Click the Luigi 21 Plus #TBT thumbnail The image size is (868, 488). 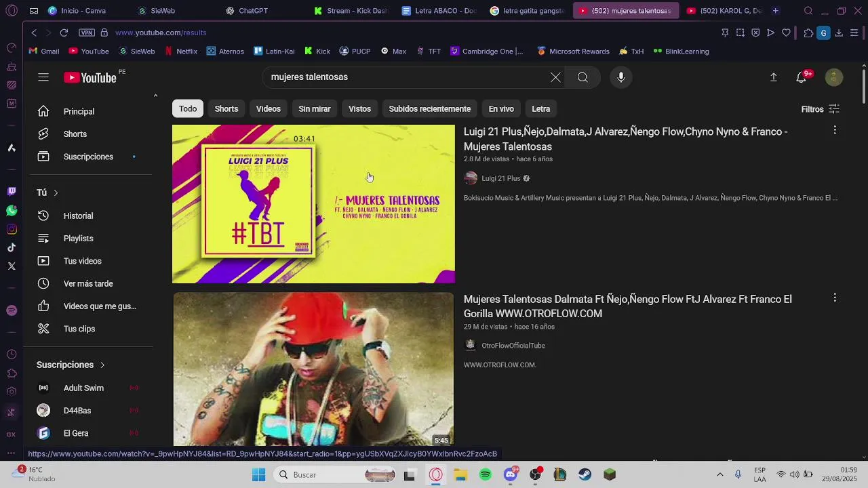(313, 203)
